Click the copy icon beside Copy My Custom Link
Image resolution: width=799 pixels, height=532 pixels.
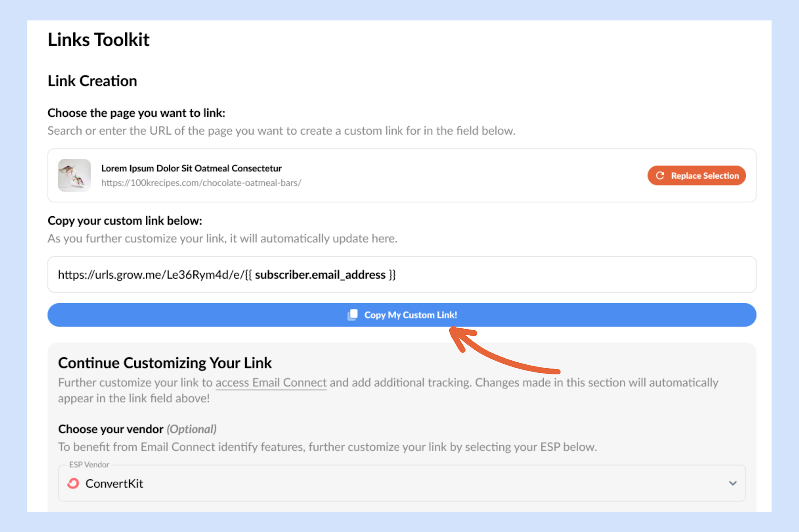[x=353, y=315]
